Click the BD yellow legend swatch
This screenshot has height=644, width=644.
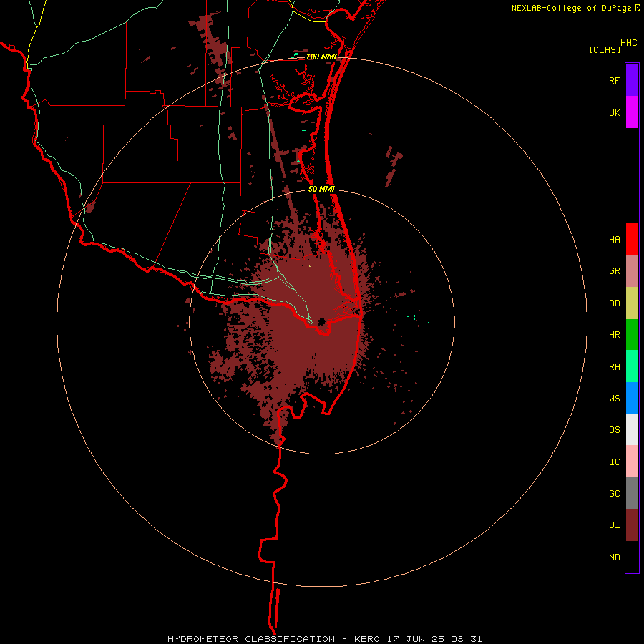[632, 303]
